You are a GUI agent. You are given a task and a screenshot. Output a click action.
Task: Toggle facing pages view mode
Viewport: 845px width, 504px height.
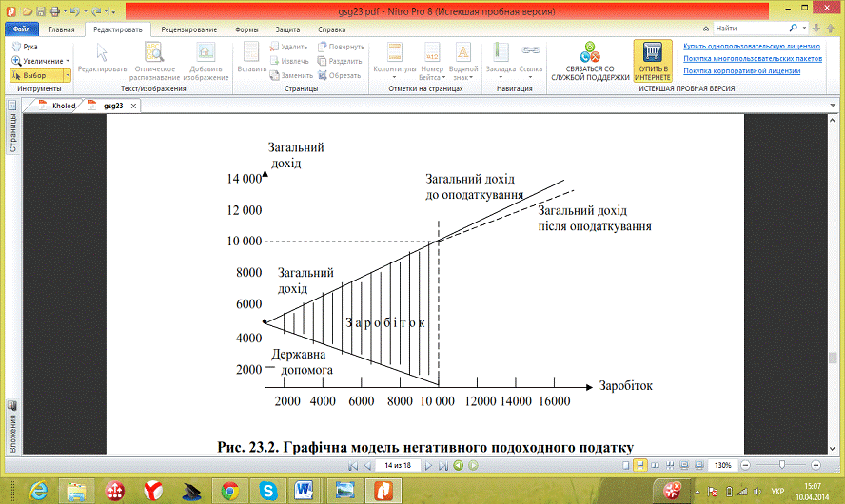pyautogui.click(x=656, y=465)
